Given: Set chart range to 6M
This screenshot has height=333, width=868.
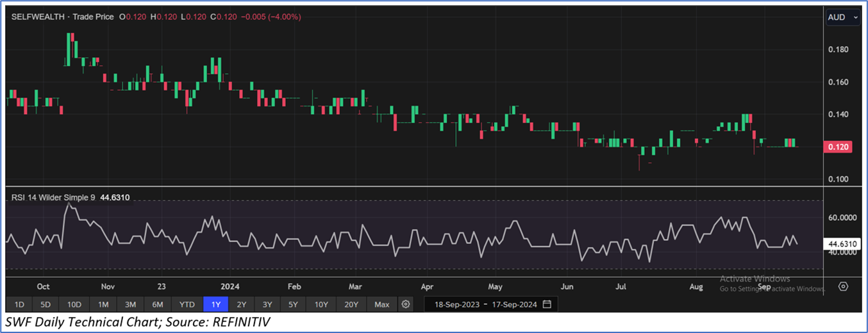Looking at the screenshot, I should pos(158,304).
